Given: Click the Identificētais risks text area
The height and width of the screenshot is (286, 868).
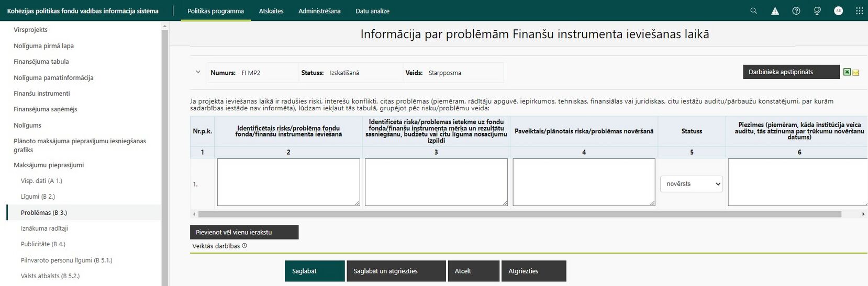Looking at the screenshot, I should tap(288, 182).
